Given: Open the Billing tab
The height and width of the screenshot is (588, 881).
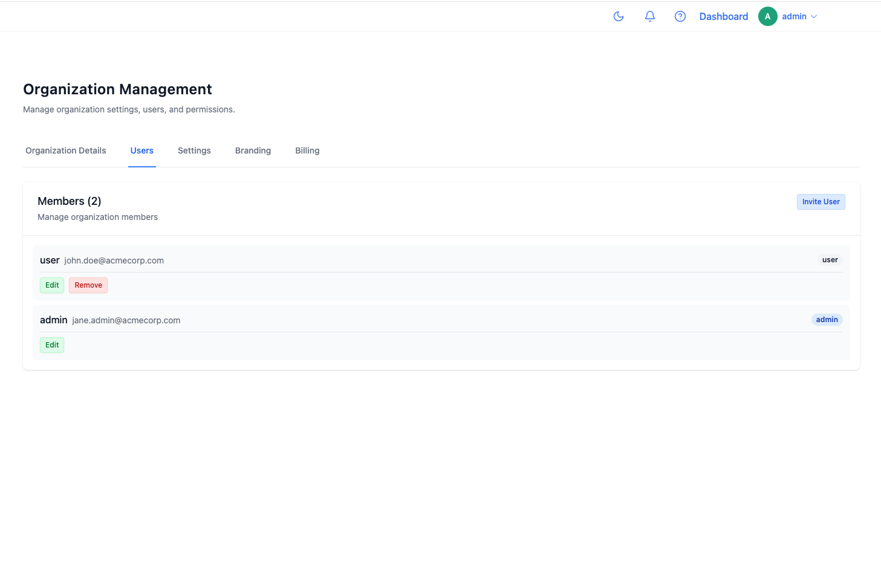Looking at the screenshot, I should (307, 150).
